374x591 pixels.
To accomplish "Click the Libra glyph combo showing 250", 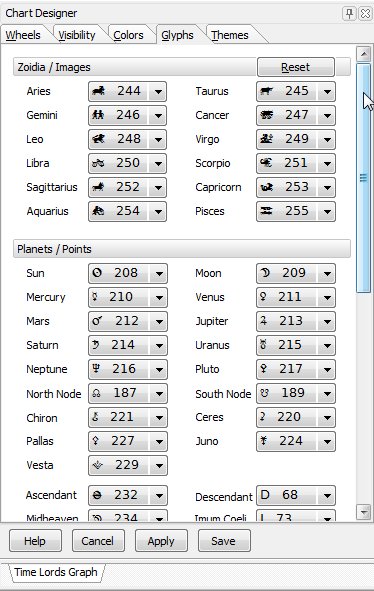I will (x=127, y=163).
